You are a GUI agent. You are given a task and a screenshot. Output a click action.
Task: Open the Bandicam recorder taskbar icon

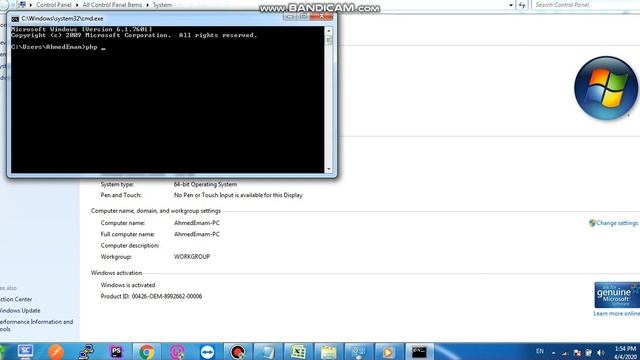point(238,351)
